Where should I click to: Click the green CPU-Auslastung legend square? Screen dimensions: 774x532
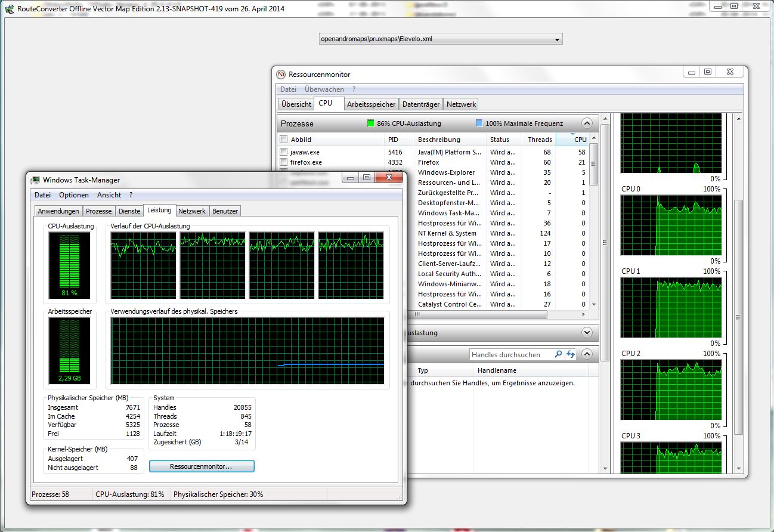371,123
